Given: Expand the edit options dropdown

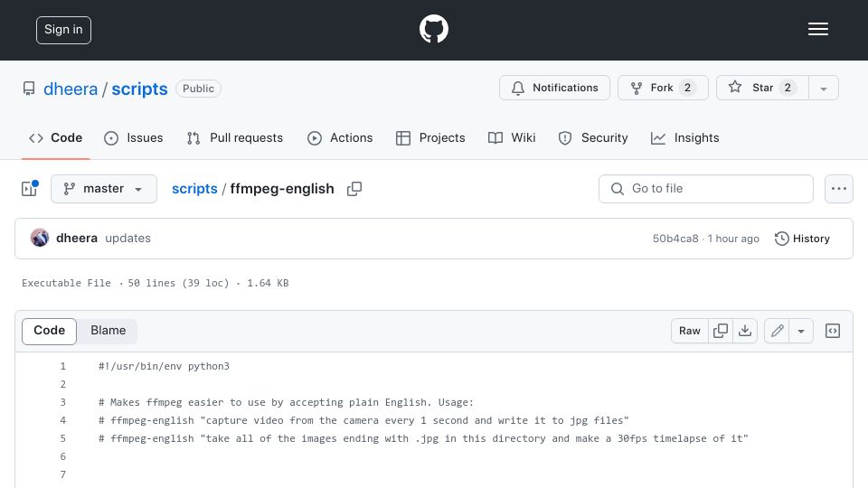Looking at the screenshot, I should pyautogui.click(x=801, y=331).
